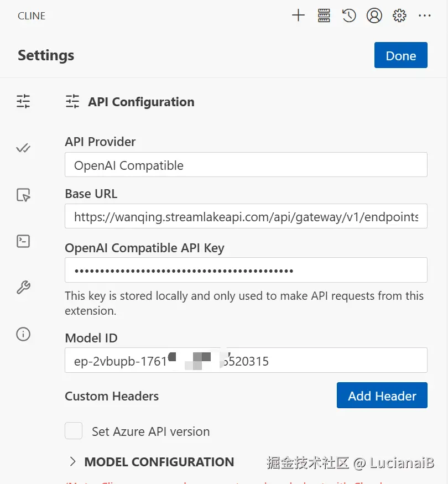This screenshot has width=448, height=484.
Task: Click into the Base URL field
Action: tap(246, 217)
